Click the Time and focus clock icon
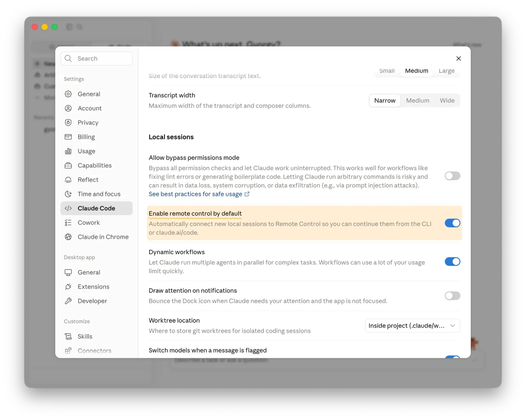 click(68, 194)
